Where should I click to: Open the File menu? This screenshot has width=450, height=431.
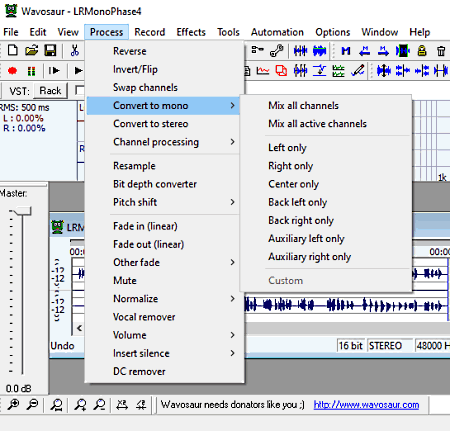coord(11,32)
